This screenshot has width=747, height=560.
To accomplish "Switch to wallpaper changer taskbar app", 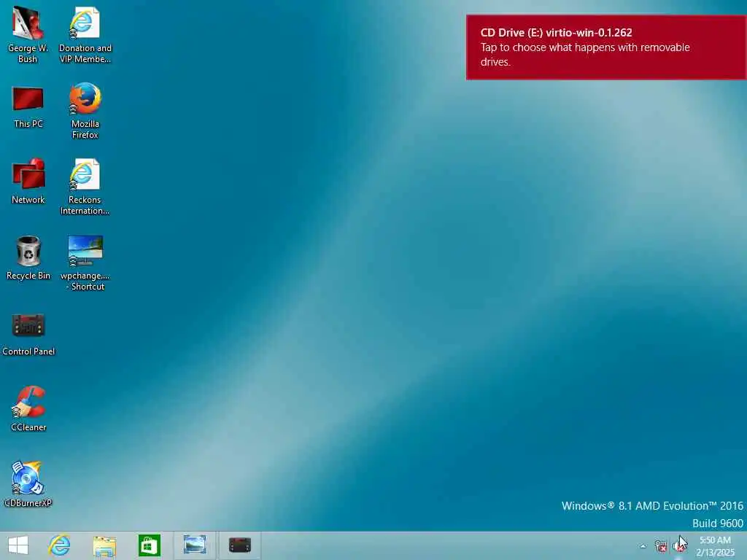I will 194,545.
